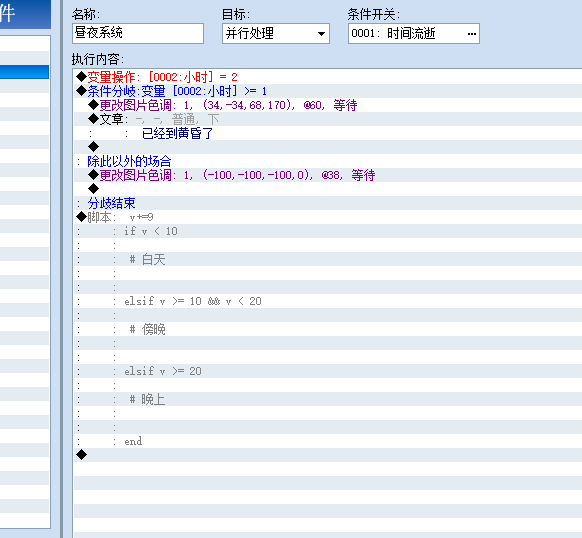Click the ellipsis button for 条件开关
582x538 pixels.
tap(471, 34)
